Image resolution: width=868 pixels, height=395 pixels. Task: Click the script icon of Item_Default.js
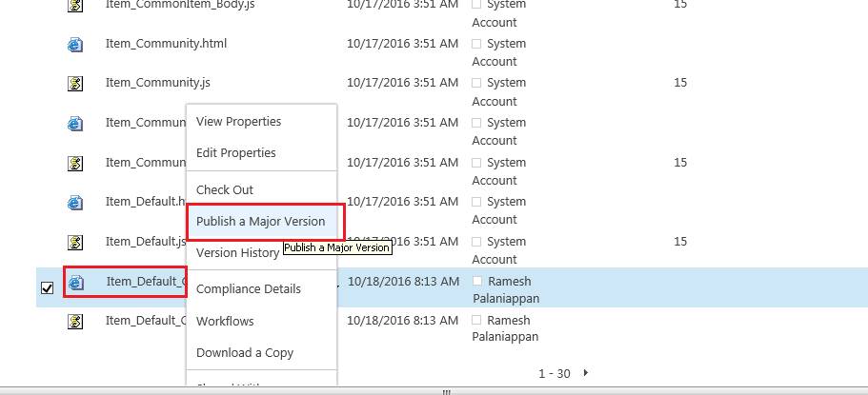pos(75,243)
